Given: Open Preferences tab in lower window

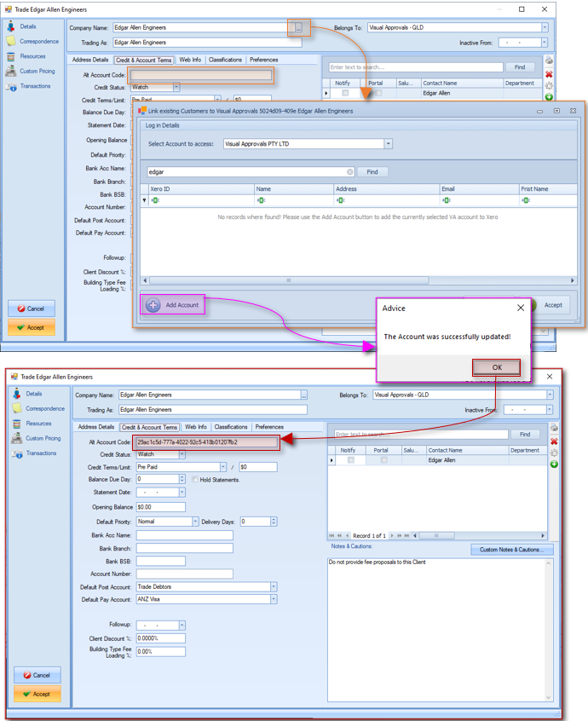Looking at the screenshot, I should [x=269, y=427].
